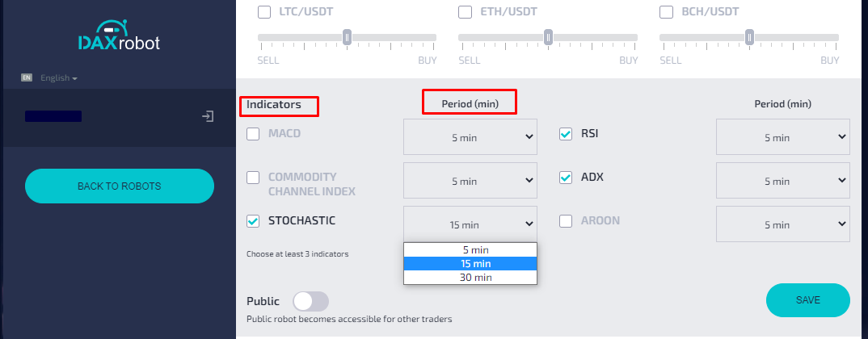Disable the RSI indicator checkbox
The image size is (868, 339).
click(565, 134)
